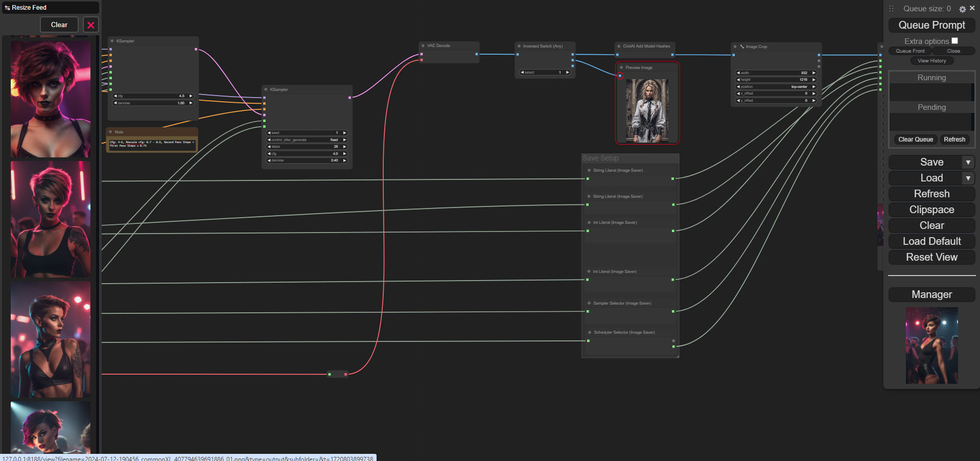
Task: Open View History in the queue panel
Action: [x=931, y=61]
